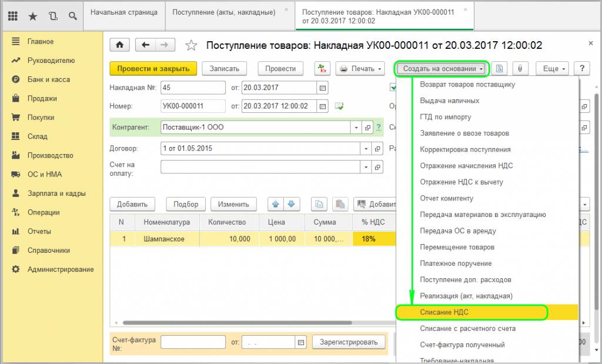
Task: Switch to Начальная страница tab
Action: point(124,13)
